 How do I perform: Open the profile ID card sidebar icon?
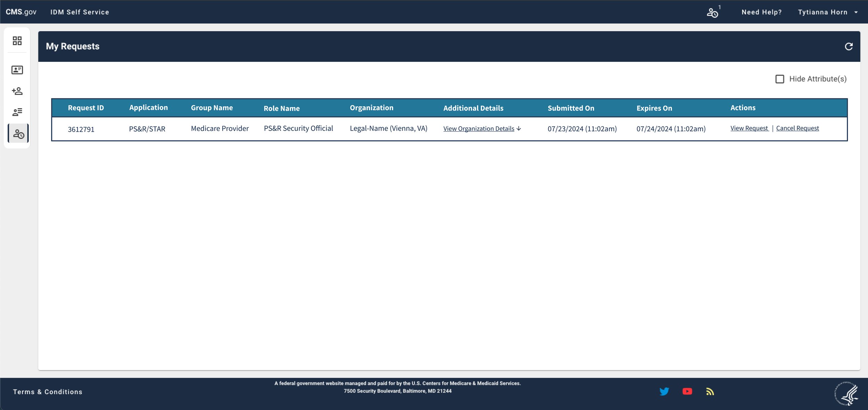(x=17, y=70)
